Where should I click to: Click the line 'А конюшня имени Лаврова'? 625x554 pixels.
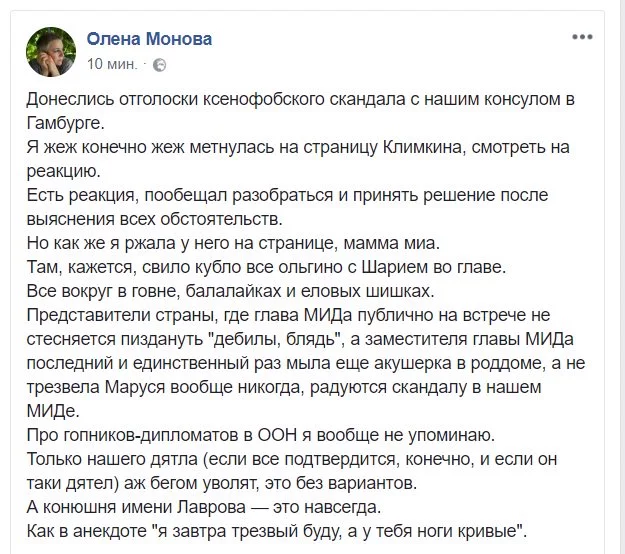coord(204,507)
